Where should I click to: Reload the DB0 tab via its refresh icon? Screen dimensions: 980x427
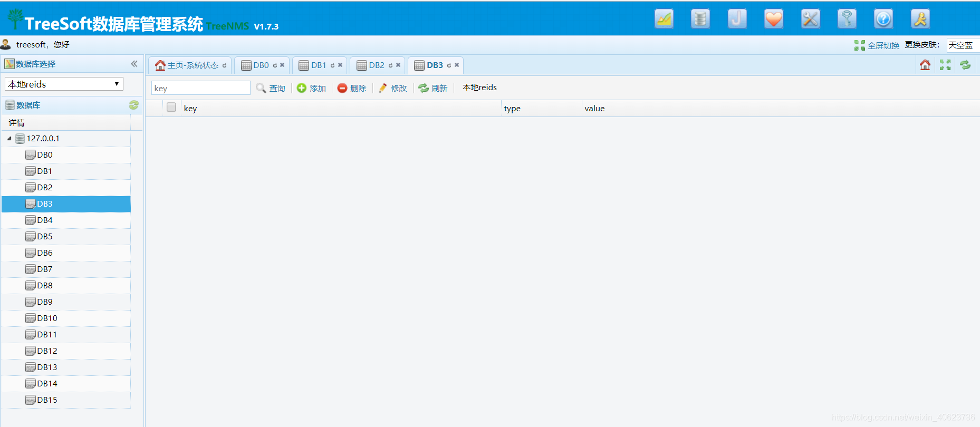[x=275, y=65]
